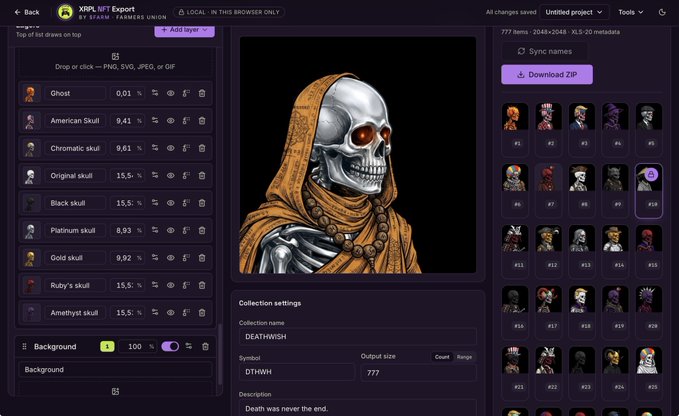Hide the Original skull trait
The image size is (679, 416).
point(171,175)
